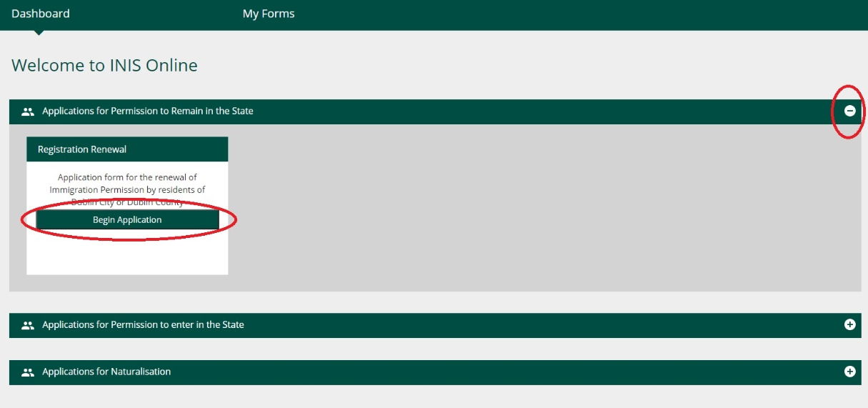Select the Registration Renewal card header
Viewport: 868px width, 408px height.
[x=127, y=149]
